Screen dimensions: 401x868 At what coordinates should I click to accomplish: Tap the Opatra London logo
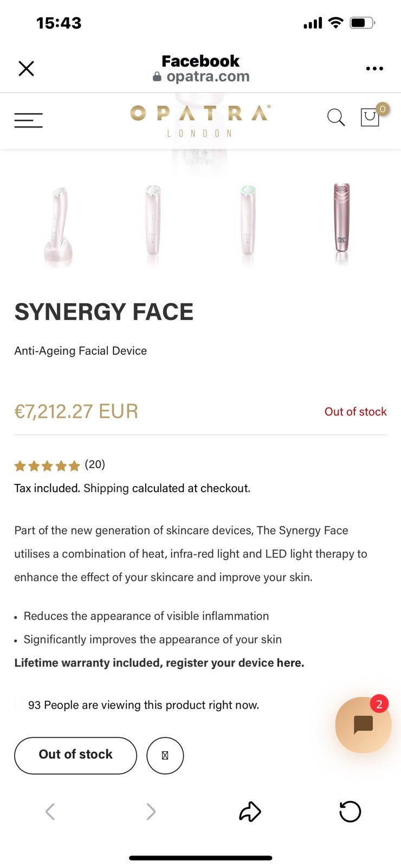[200, 120]
